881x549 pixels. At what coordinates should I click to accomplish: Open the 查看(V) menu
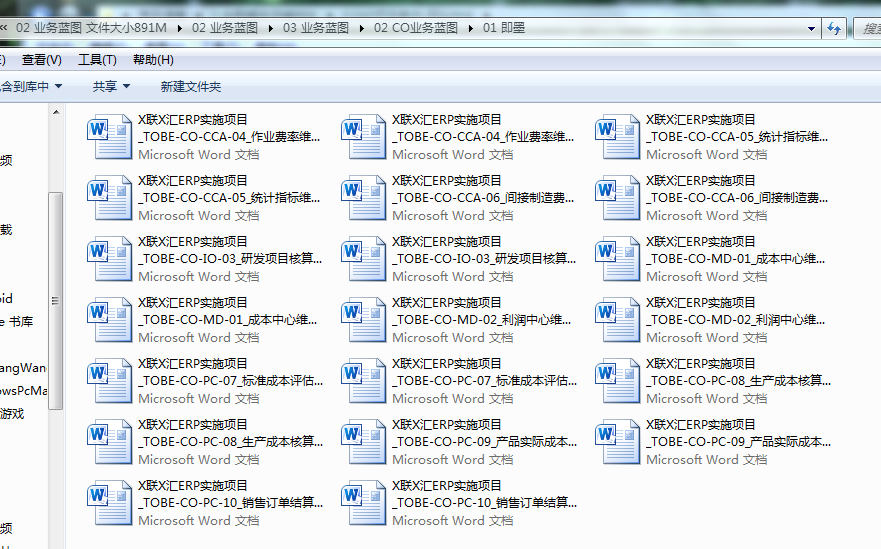click(x=42, y=60)
